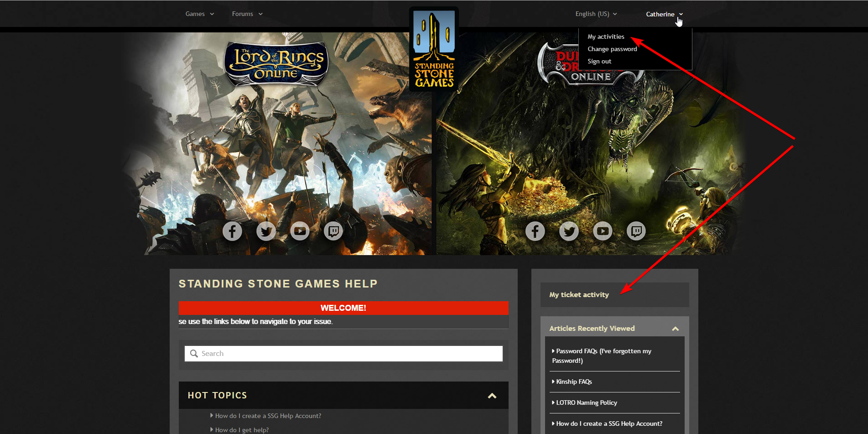The width and height of the screenshot is (868, 434).
Task: Click the LOTRO Facebook icon
Action: pyautogui.click(x=232, y=231)
